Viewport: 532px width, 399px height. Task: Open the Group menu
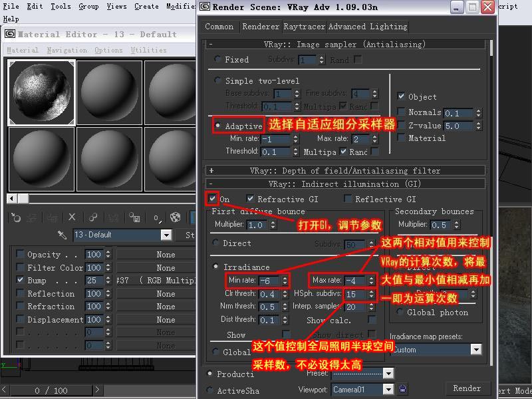tap(88, 6)
